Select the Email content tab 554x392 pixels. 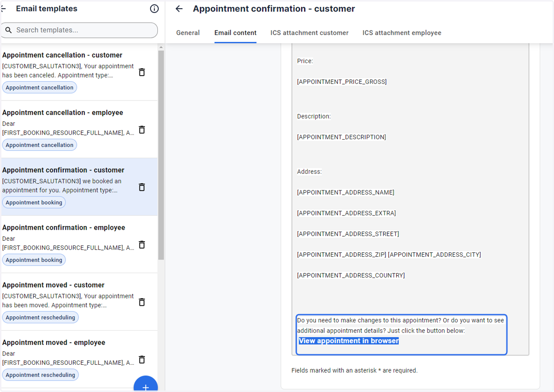tap(235, 33)
